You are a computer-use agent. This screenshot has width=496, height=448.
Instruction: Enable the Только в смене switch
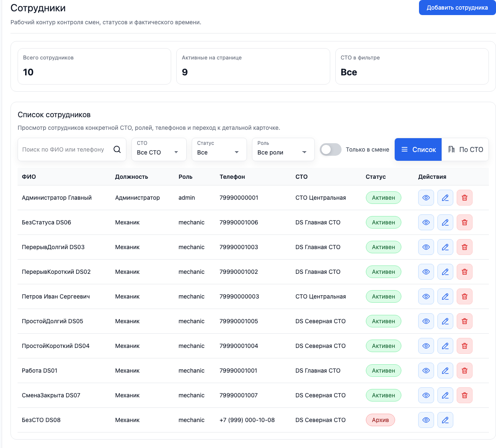pos(331,149)
